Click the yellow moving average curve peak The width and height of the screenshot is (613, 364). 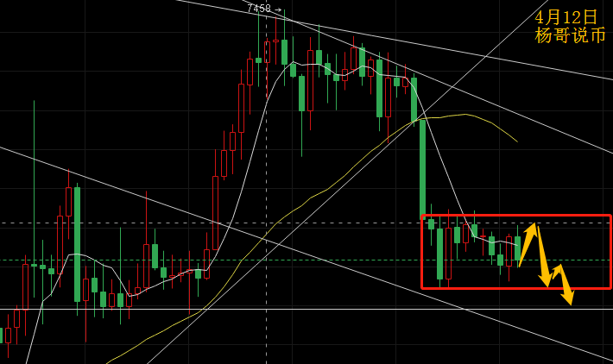click(465, 115)
